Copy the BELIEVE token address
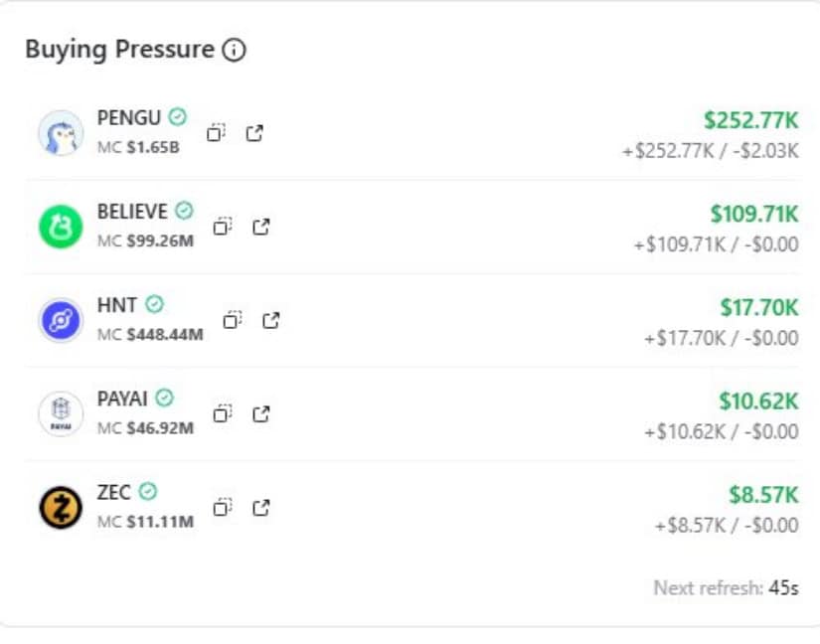Screen dimensions: 820x644 [x=223, y=227]
